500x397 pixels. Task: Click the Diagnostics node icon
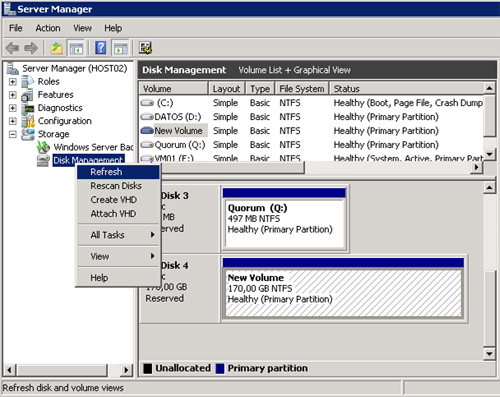click(28, 108)
